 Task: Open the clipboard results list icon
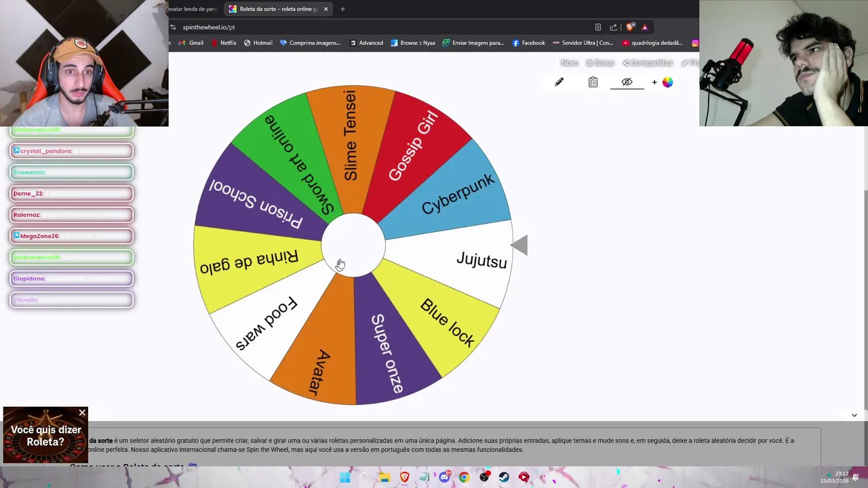pos(593,82)
